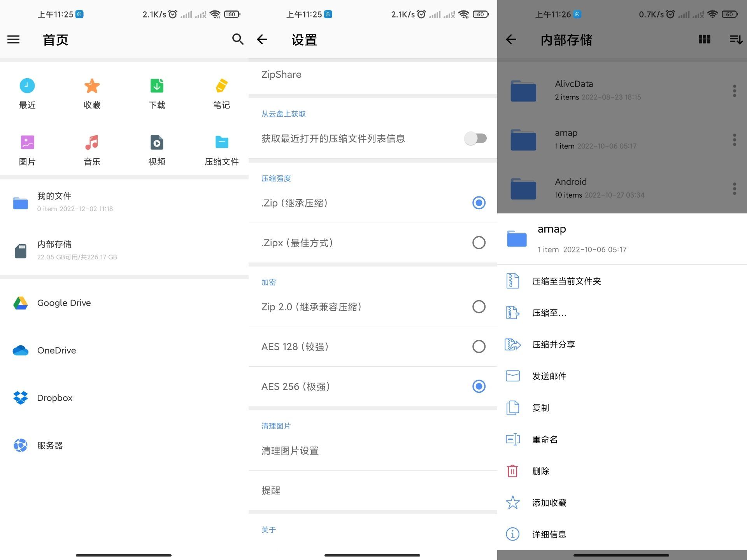Open the Recent (最近) clock icon

(27, 86)
